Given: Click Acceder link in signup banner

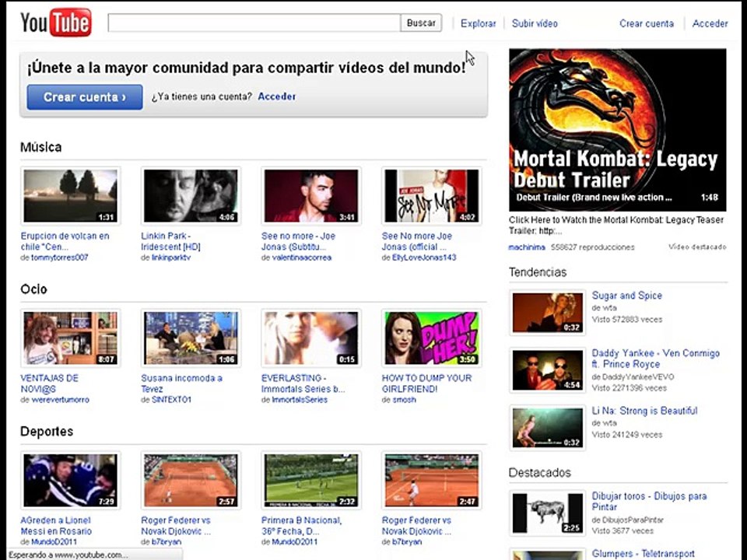Looking at the screenshot, I should click(x=277, y=96).
